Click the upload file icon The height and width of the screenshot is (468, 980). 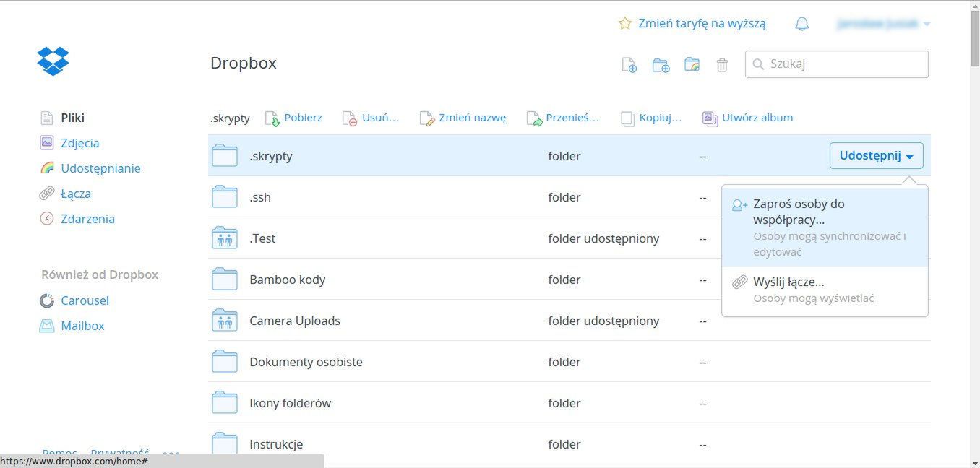(629, 65)
